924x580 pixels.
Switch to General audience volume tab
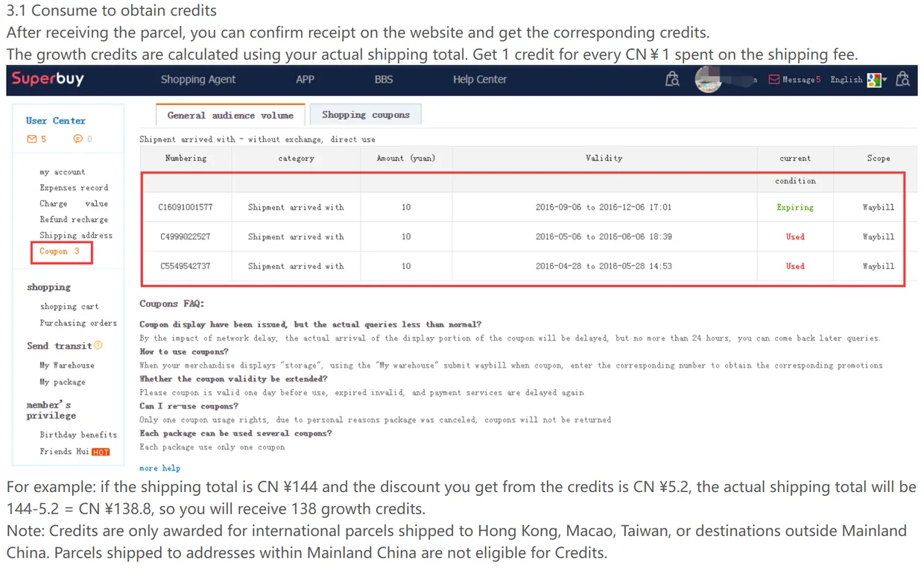pyautogui.click(x=230, y=115)
